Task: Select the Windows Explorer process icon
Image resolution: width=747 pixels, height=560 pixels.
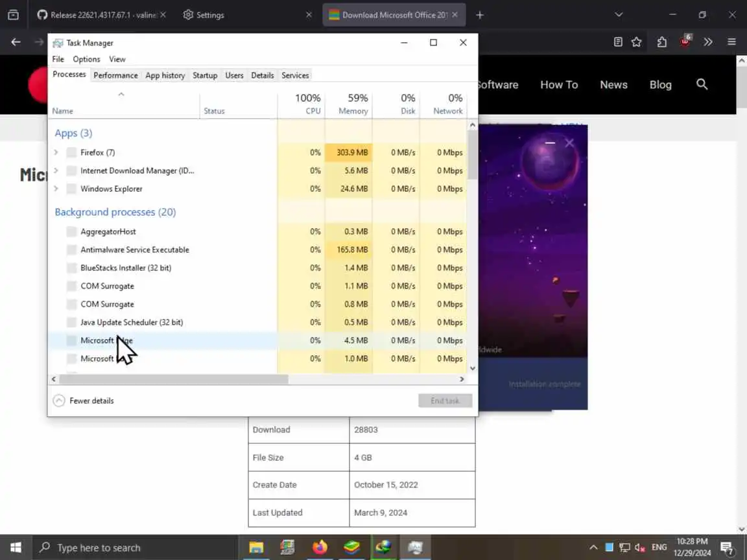Action: tap(71, 189)
